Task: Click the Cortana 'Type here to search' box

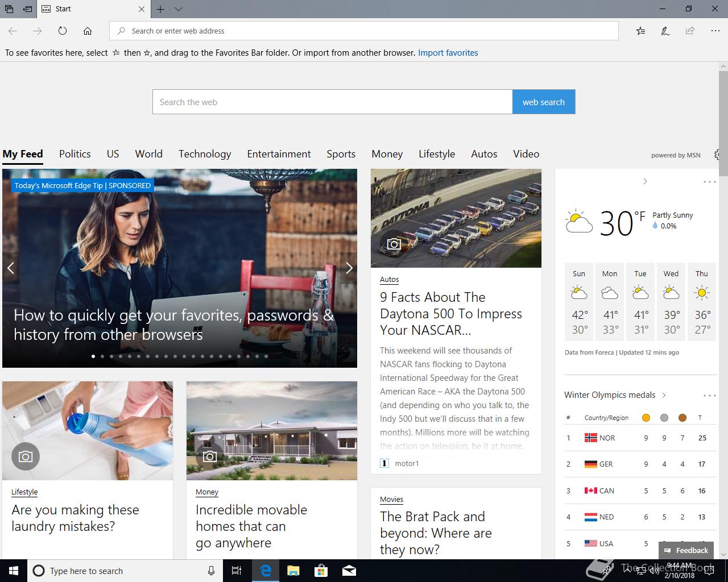Action: 125,571
